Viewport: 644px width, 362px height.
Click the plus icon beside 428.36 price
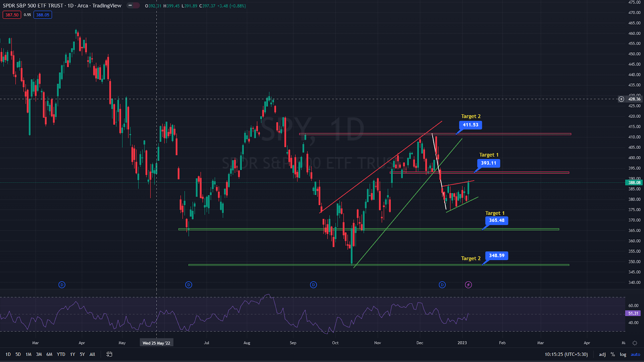tap(621, 99)
